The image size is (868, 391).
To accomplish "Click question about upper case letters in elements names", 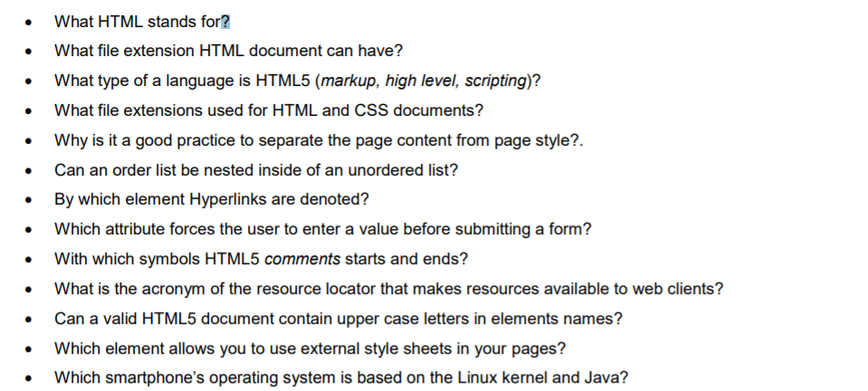I will [x=339, y=319].
